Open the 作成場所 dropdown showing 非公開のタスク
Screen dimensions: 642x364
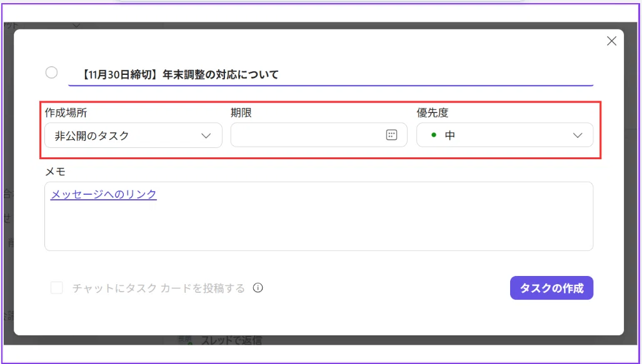[134, 135]
